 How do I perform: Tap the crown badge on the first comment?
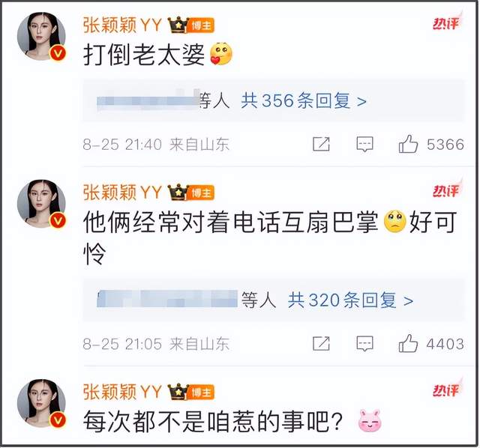click(x=178, y=25)
